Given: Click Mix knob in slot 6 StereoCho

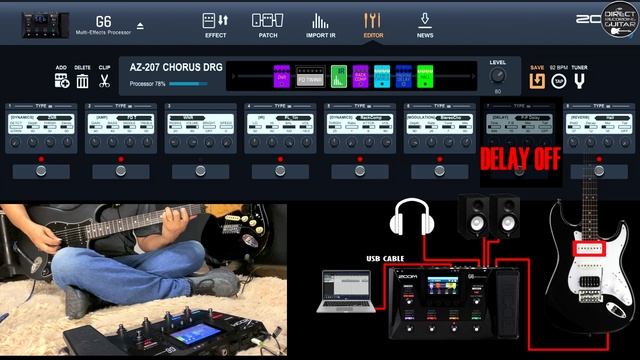Looking at the screenshot, I should 465,142.
